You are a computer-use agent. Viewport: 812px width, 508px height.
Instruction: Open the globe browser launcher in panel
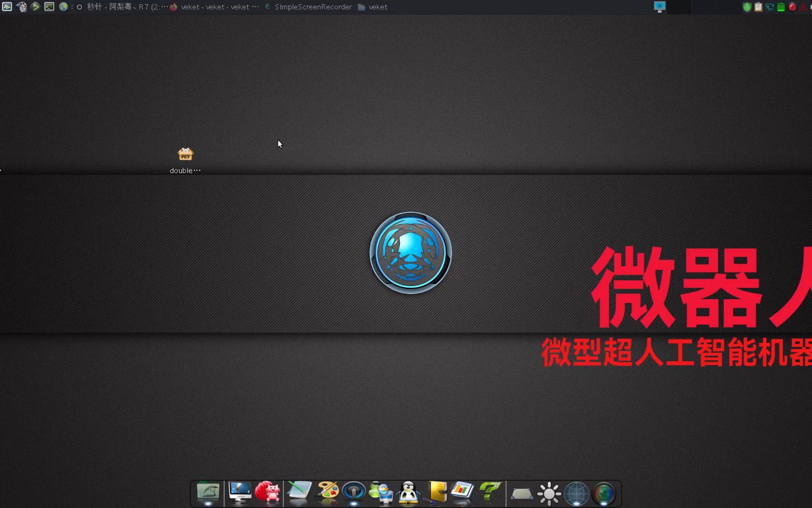tap(63, 7)
